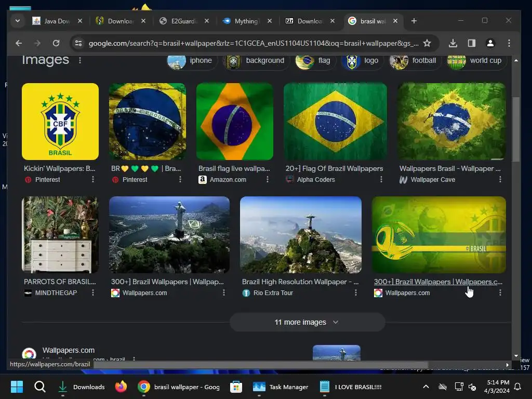The width and height of the screenshot is (532, 399).
Task: Open Downloads from the taskbar
Action: (81, 387)
